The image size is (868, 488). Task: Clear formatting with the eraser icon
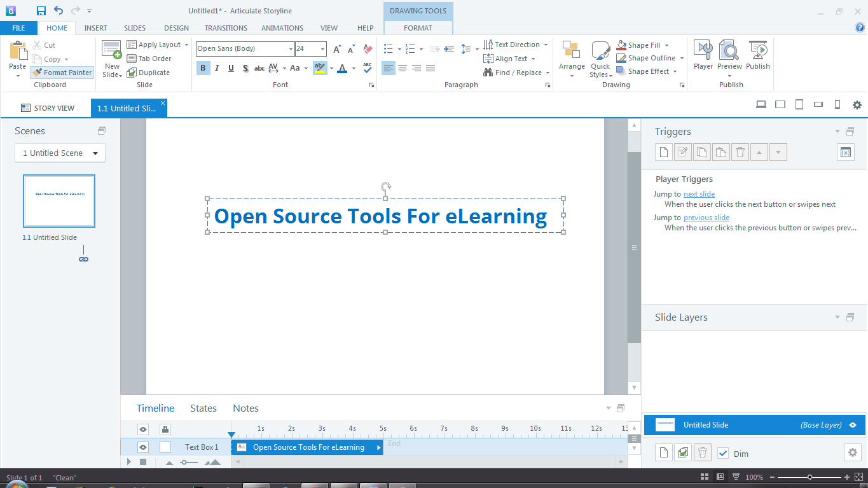pos(368,49)
